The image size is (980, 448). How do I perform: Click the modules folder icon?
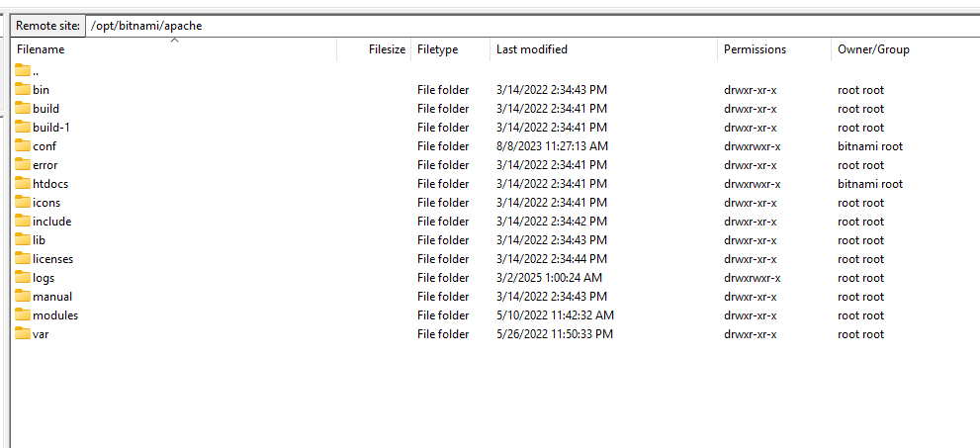23,315
